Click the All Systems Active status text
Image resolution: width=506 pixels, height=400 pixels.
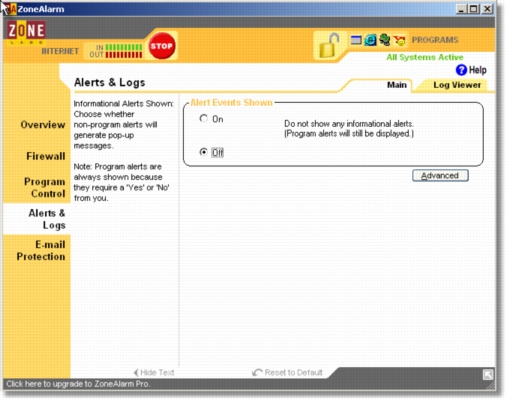click(425, 57)
